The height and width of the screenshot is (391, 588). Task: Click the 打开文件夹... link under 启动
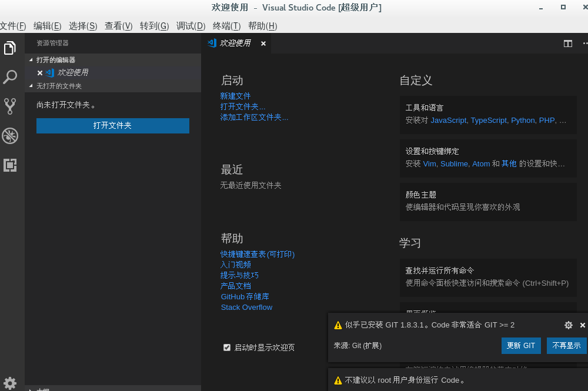(x=243, y=107)
